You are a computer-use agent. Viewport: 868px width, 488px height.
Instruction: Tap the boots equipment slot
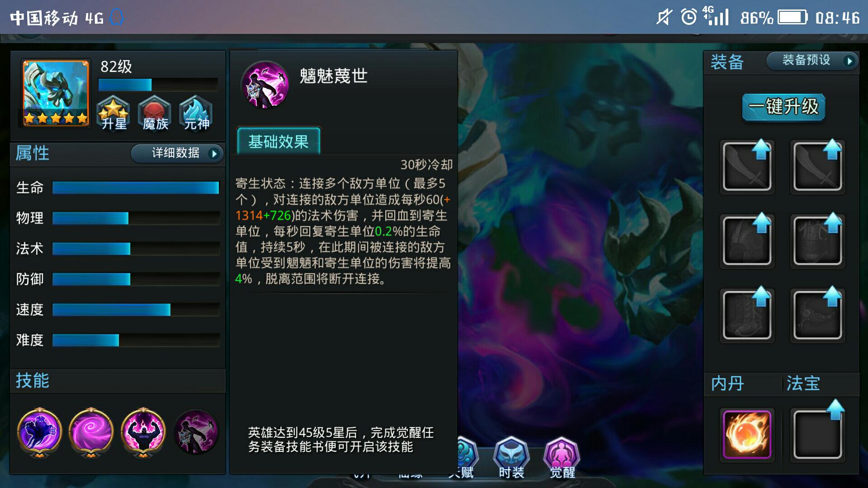coord(747,314)
